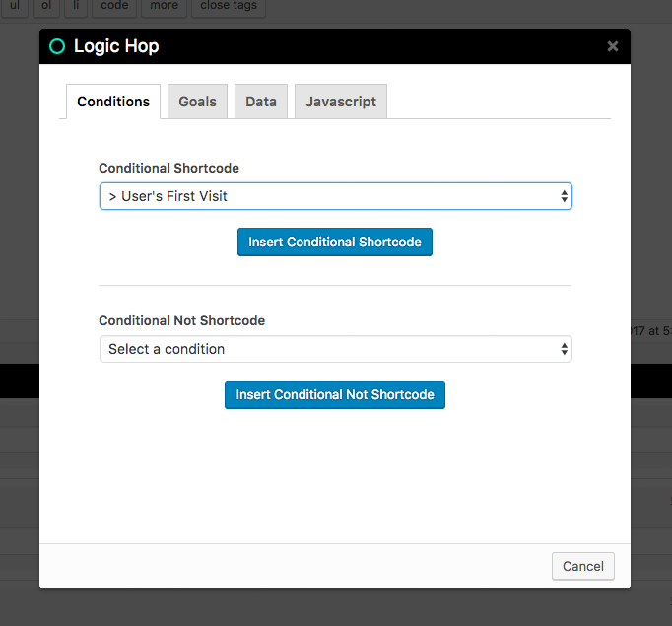Switch to the Conditions tab
Screen dimensions: 672x626
(113, 102)
